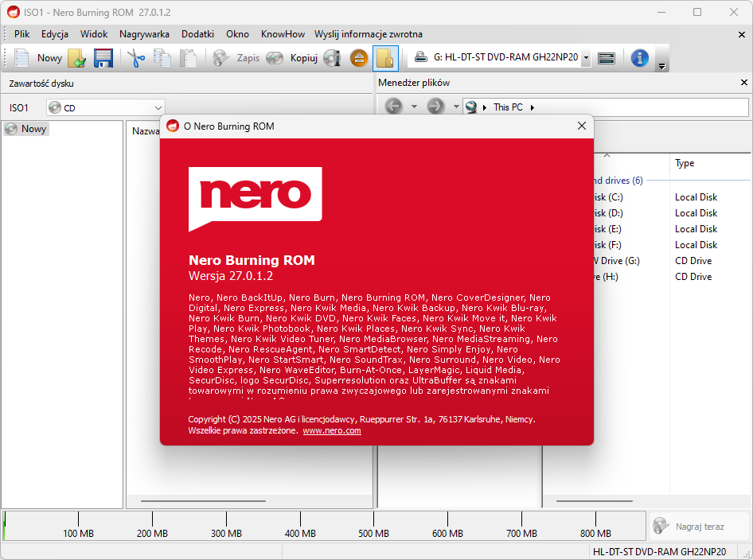
Task: Open the Nagrywarka menu
Action: click(144, 34)
